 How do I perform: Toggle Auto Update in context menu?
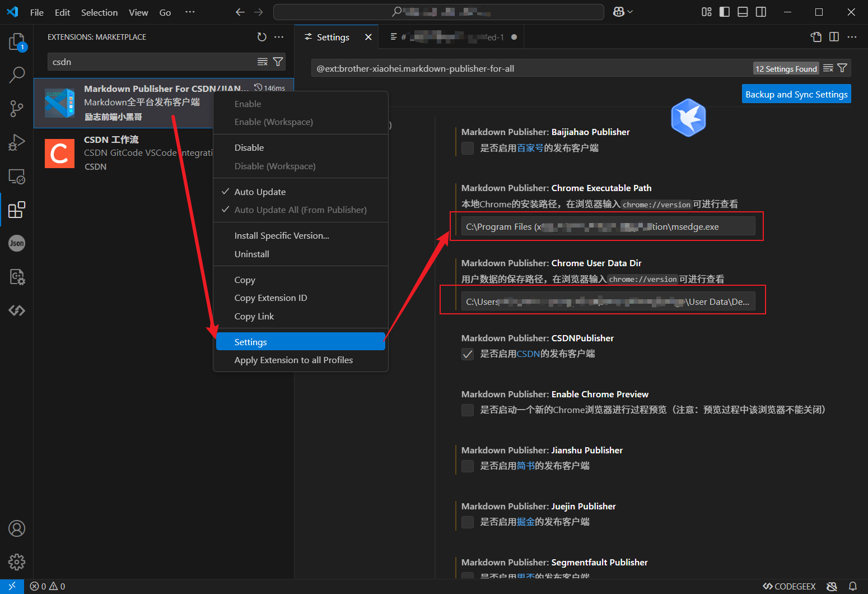pyautogui.click(x=300, y=192)
